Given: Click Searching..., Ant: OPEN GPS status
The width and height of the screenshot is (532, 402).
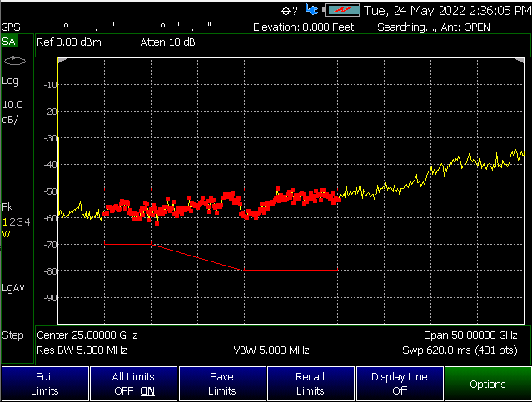Looking at the screenshot, I should pyautogui.click(x=434, y=27).
